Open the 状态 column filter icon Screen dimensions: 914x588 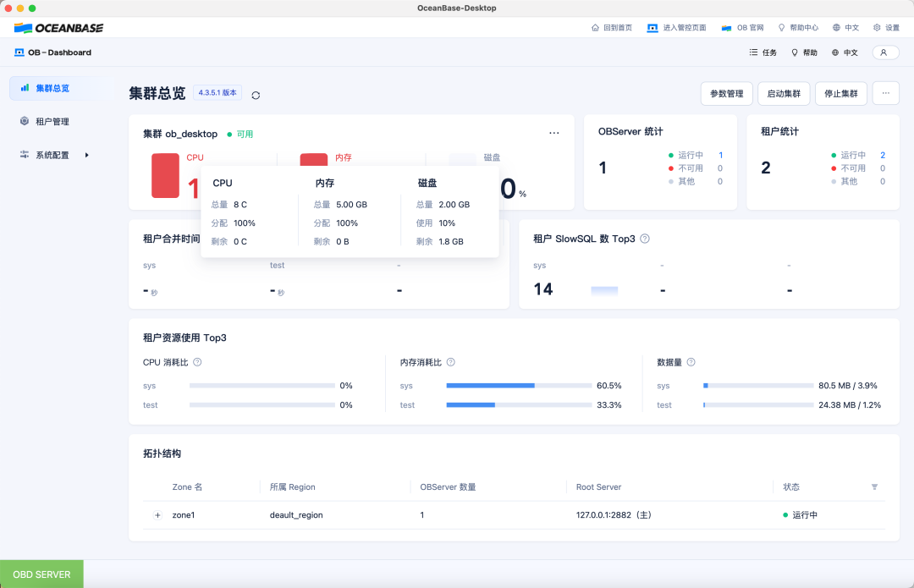[x=874, y=486]
